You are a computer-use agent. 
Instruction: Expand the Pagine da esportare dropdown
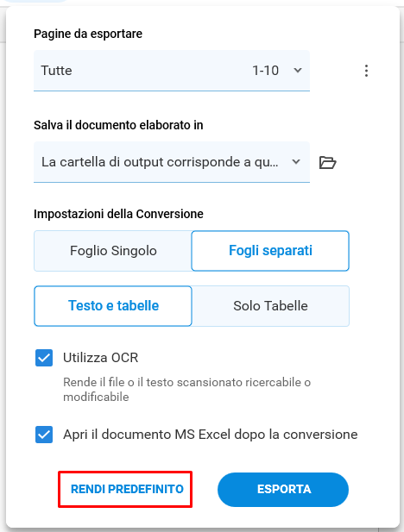tap(172, 71)
